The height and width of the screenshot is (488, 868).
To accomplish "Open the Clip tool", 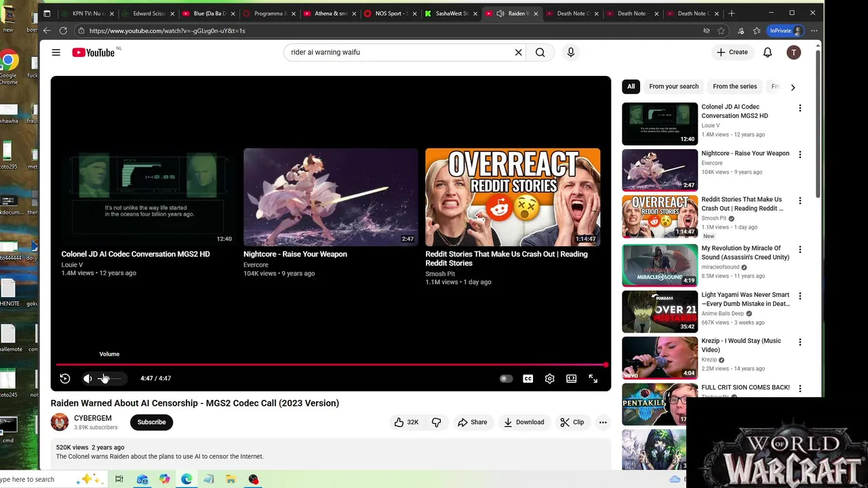I will tap(572, 422).
